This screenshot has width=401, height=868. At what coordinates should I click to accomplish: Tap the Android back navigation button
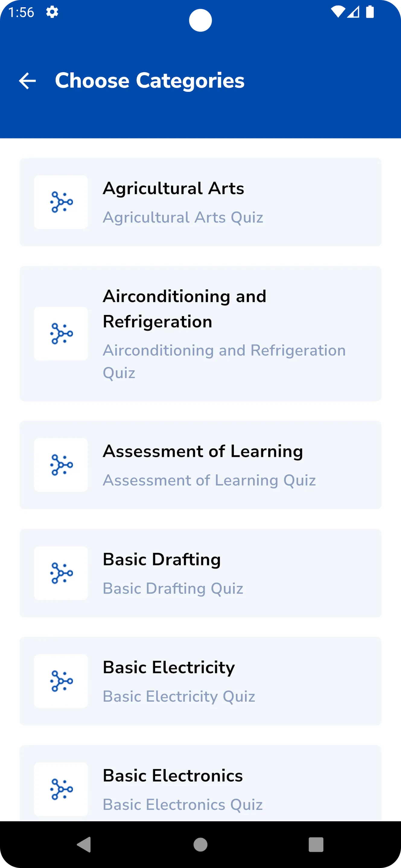[x=84, y=844]
